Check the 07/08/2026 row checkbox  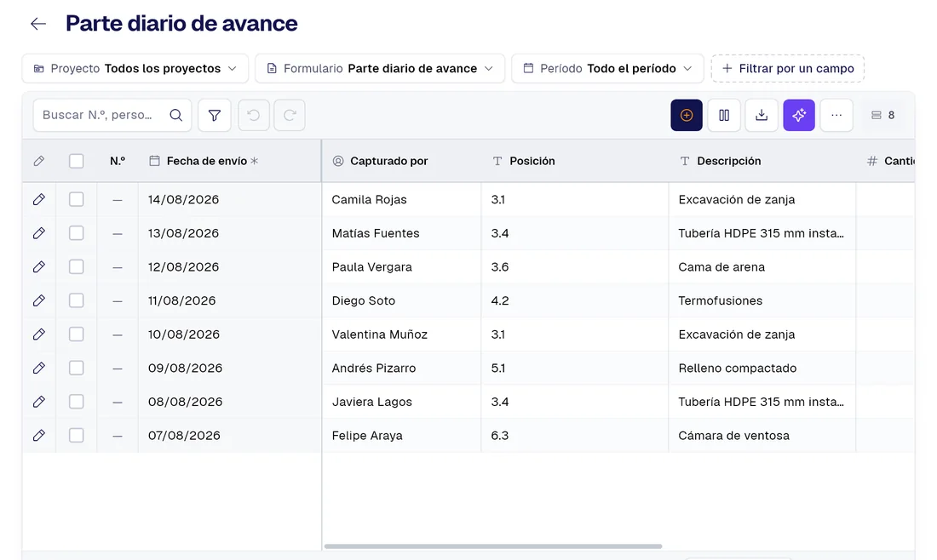pos(77,436)
